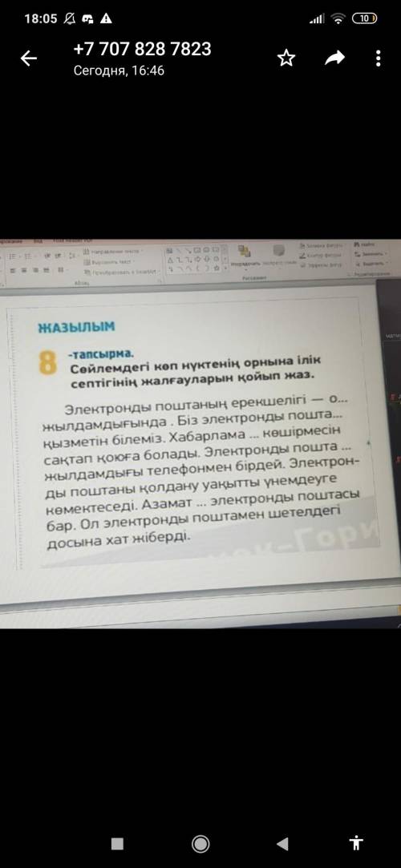
Task: Tap the muted bell status icon
Action: [x=70, y=18]
